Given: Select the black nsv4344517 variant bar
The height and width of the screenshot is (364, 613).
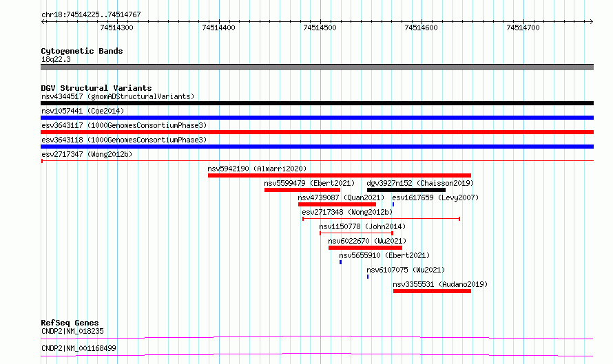Looking at the screenshot, I should pyautogui.click(x=317, y=103).
